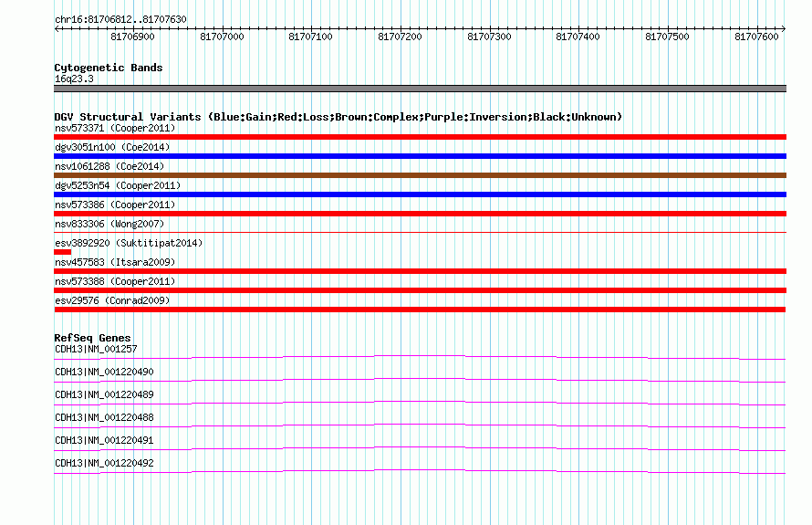Screen dimensions: 812x525
Task: Open transcript CDH13|NM_001220490 label
Action: pos(104,373)
